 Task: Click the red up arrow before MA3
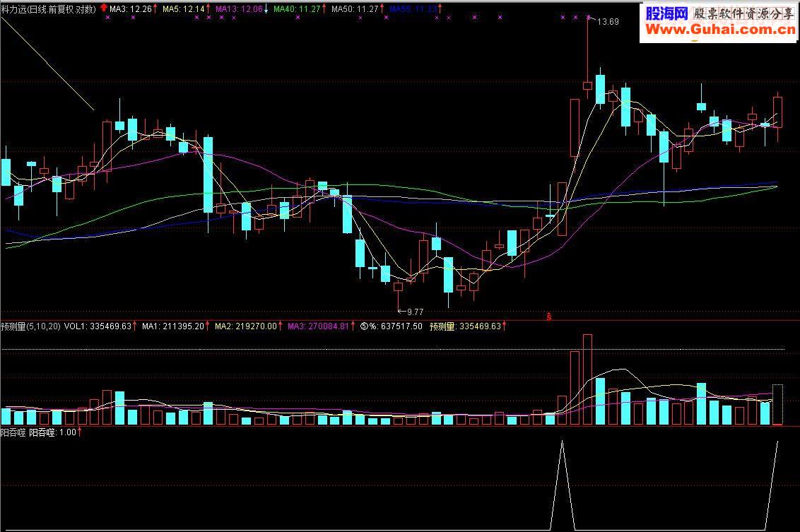click(x=104, y=8)
